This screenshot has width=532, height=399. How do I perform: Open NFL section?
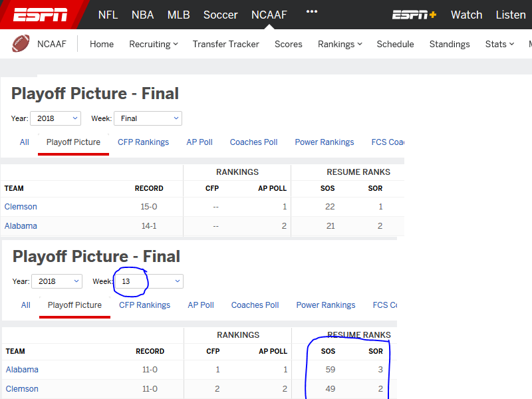point(108,15)
